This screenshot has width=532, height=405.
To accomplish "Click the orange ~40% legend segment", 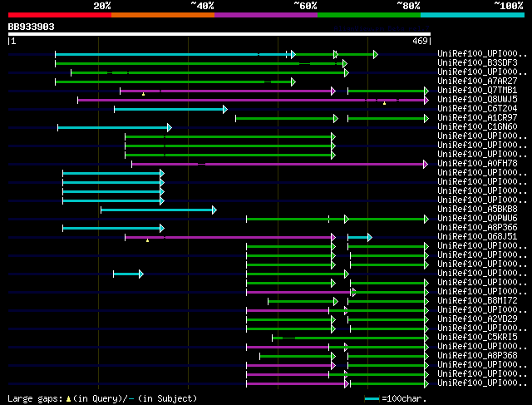I will [x=162, y=14].
